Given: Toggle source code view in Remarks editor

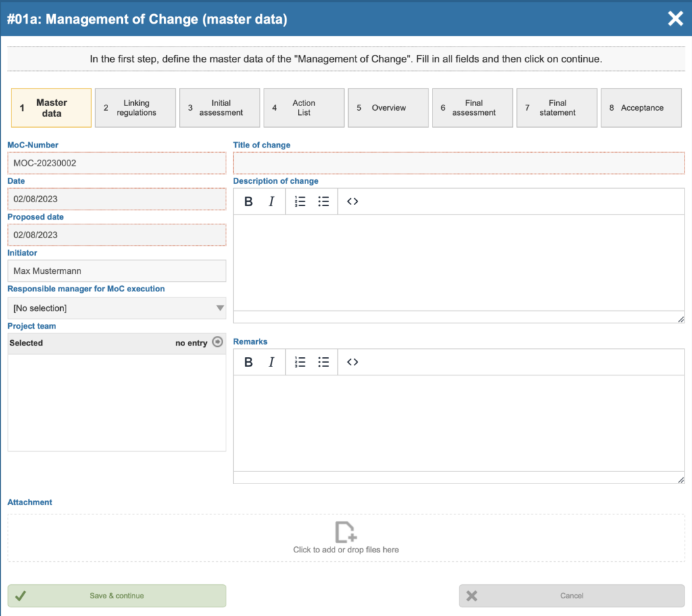Looking at the screenshot, I should (352, 362).
